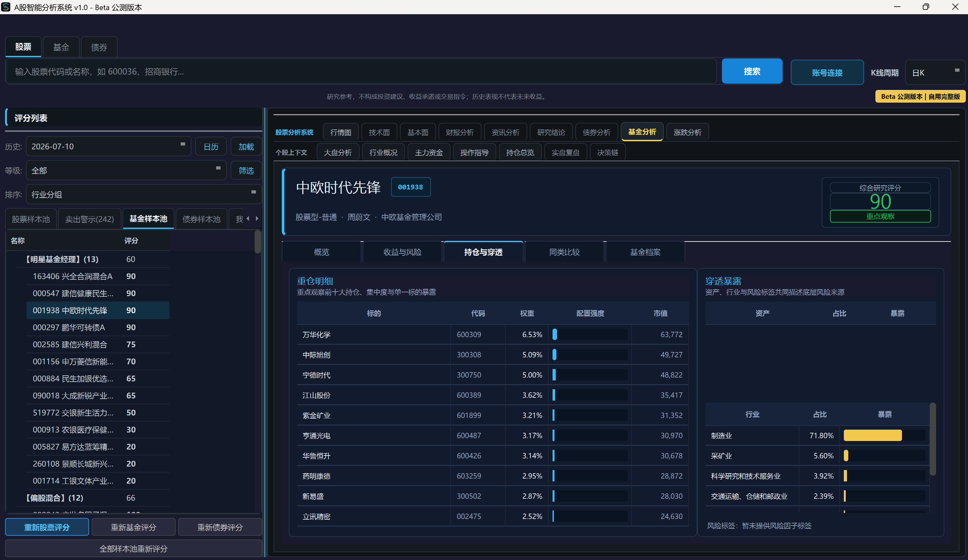Image resolution: width=968 pixels, height=560 pixels.
Task: Open the 债券分析 tab
Action: coord(596,132)
